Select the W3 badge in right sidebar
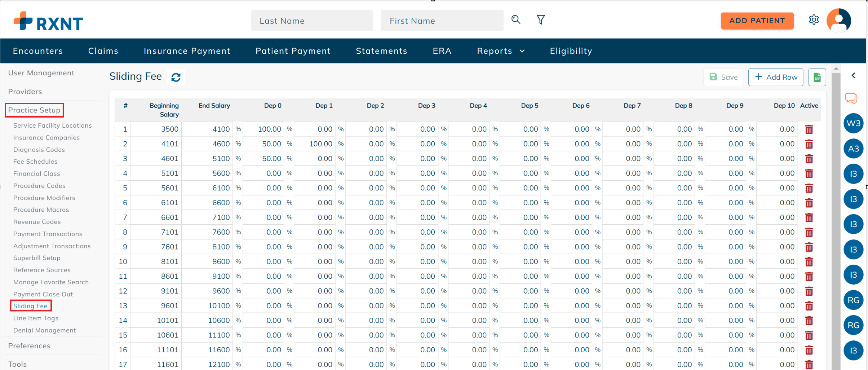 pos(853,123)
